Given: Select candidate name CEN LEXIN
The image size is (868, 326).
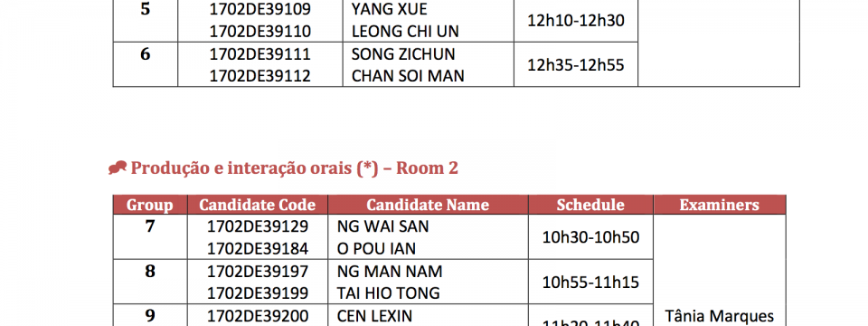Looking at the screenshot, I should 374,316.
